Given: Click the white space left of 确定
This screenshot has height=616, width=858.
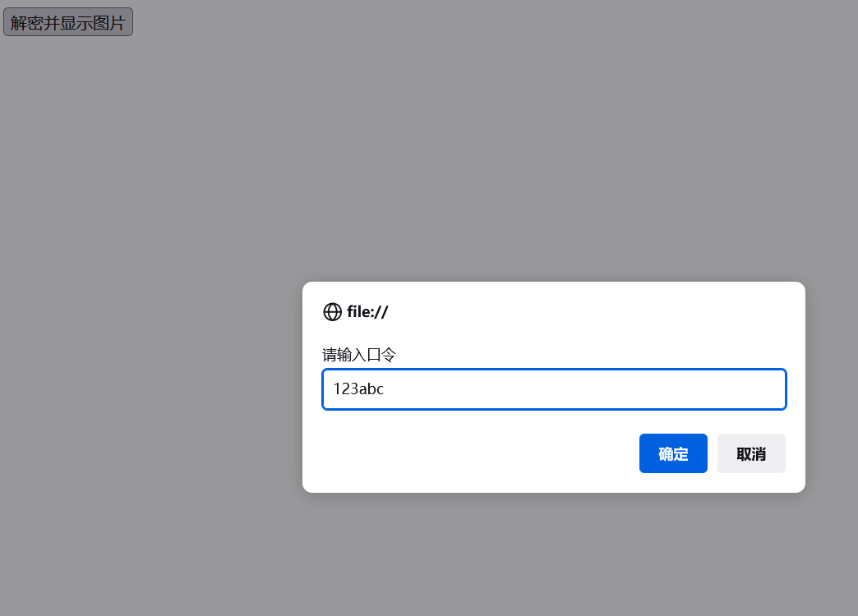Looking at the screenshot, I should 476,453.
